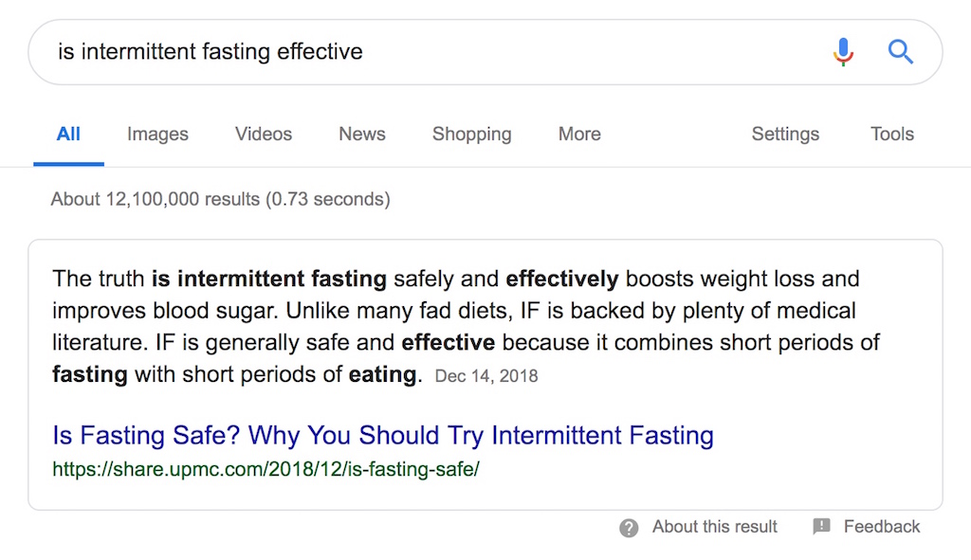This screenshot has height=560, width=971.
Task: Click the question mark icon beside About this result
Action: [629, 528]
